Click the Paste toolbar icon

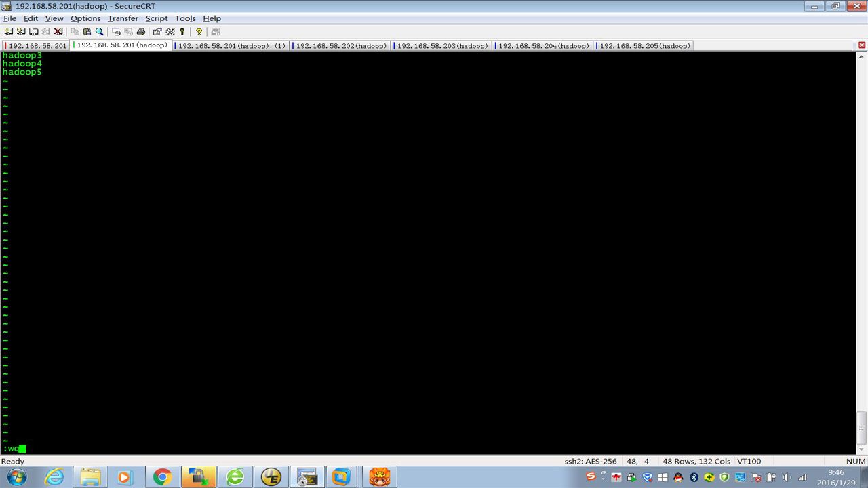pos(87,32)
